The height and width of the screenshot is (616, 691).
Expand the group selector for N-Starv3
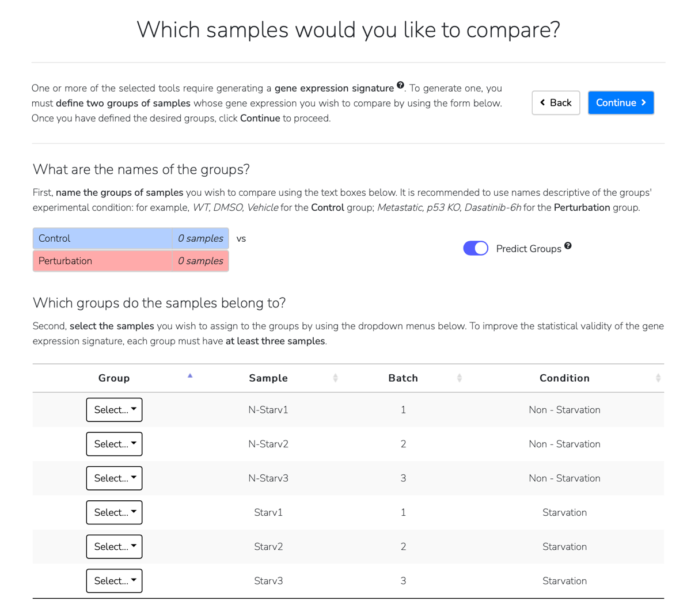pos(114,478)
